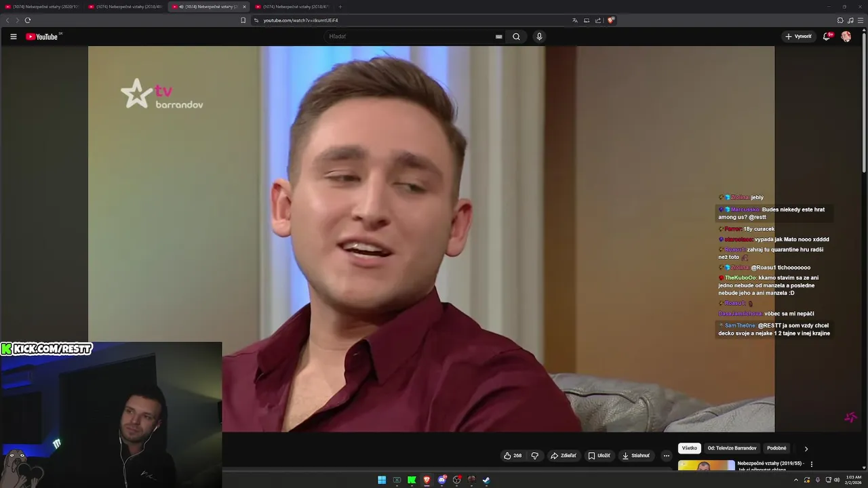Viewport: 868px width, 488px height.
Task: Switch to Brave browser in taskbar
Action: [427, 480]
